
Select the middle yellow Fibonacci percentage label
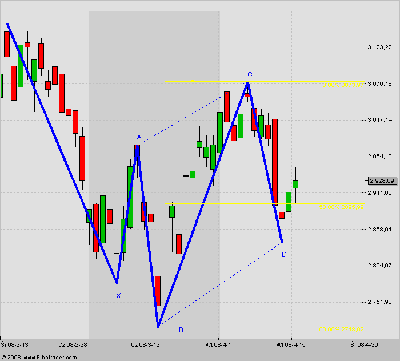click(341, 207)
